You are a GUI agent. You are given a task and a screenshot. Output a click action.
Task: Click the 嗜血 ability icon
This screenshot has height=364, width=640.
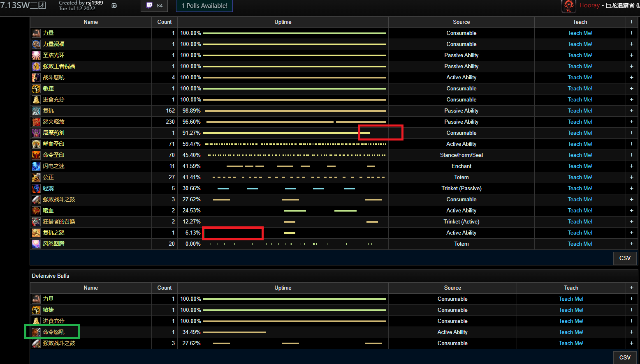click(x=36, y=210)
